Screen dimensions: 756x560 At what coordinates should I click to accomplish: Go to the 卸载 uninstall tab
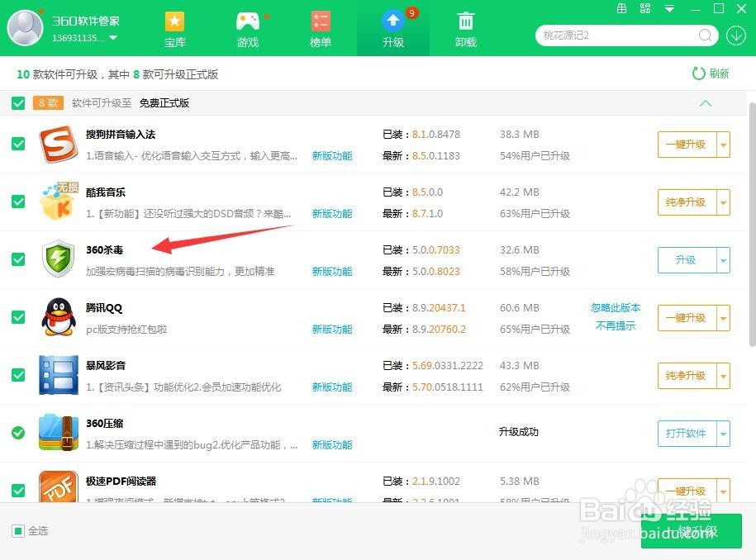(x=466, y=30)
